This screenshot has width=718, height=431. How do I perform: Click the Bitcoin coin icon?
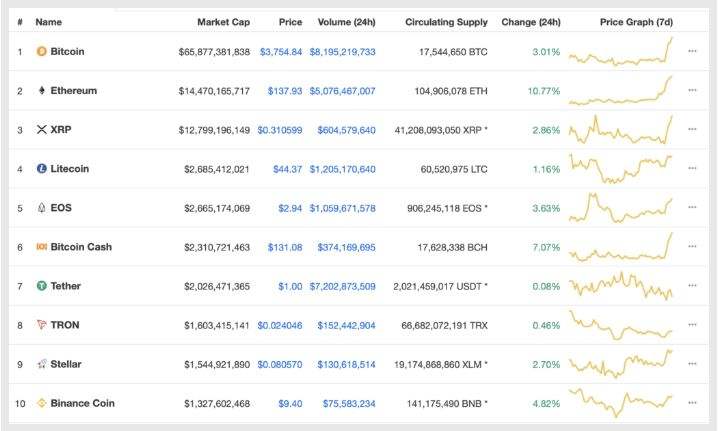pos(41,51)
